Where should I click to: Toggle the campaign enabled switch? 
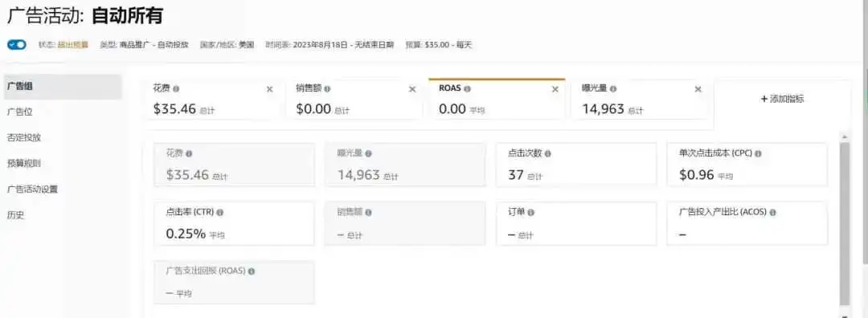tap(17, 45)
